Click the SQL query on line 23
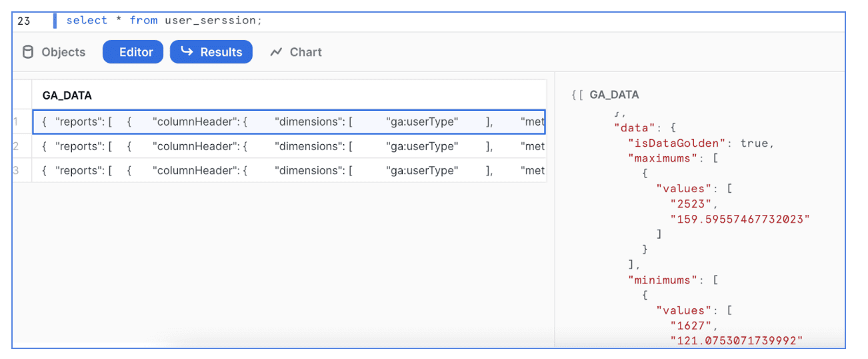 (164, 21)
